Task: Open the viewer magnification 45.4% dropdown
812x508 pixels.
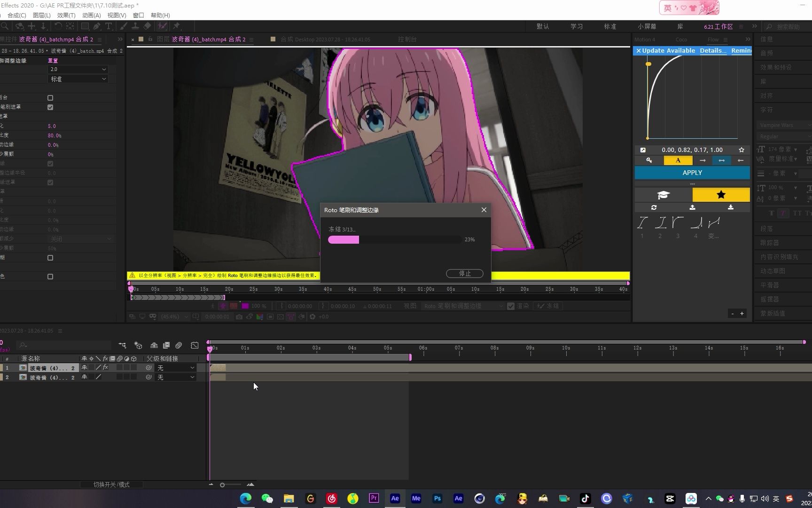Action: point(174,317)
